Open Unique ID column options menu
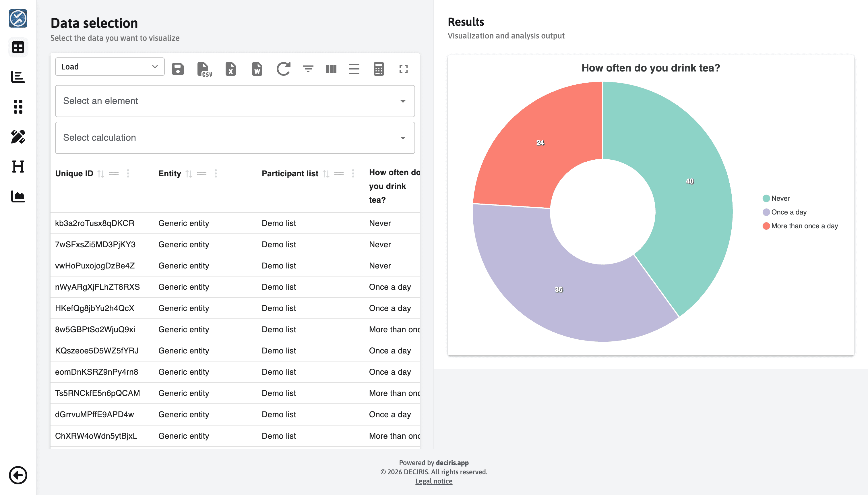Viewport: 868px width, 495px height. [128, 173]
